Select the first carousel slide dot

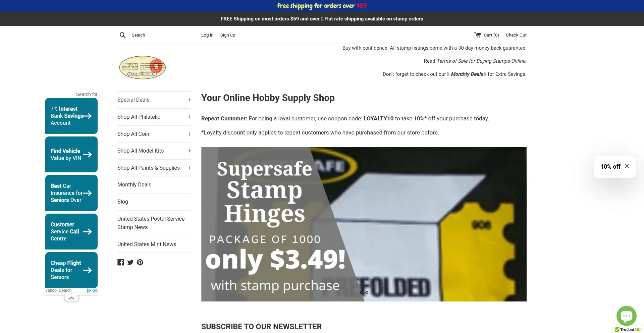(x=361, y=292)
